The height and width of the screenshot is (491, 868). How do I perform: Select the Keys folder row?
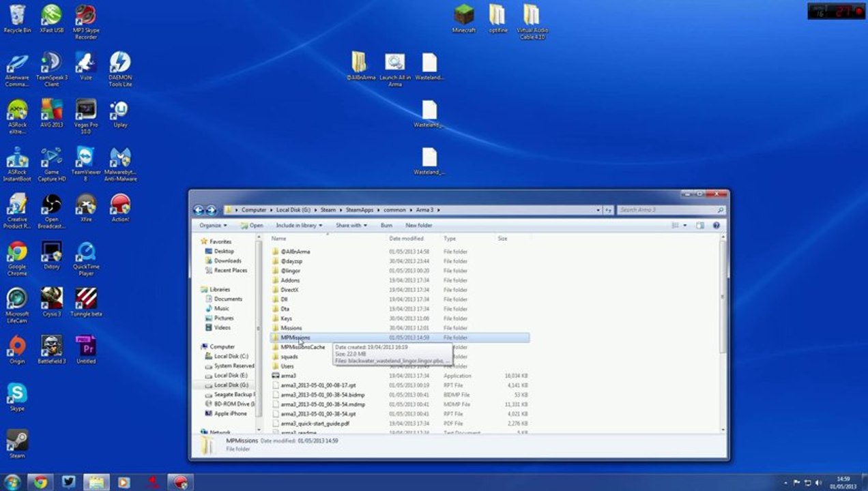tap(400, 318)
